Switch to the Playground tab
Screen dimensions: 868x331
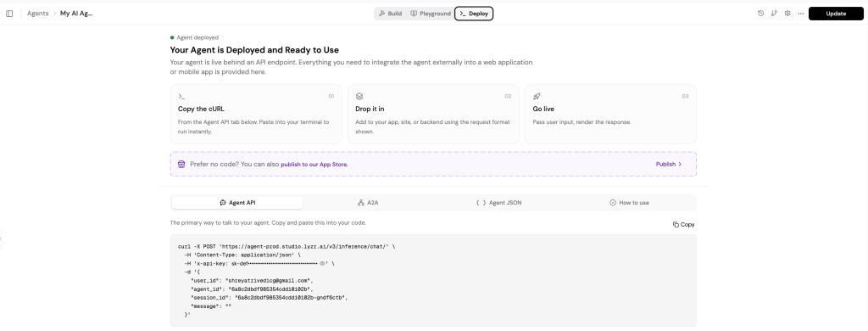(x=431, y=14)
